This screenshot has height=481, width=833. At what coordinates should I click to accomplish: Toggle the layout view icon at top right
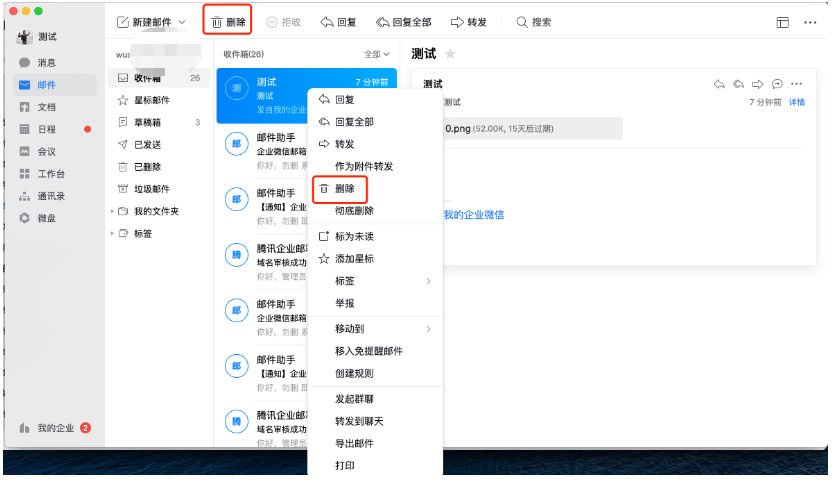tap(782, 22)
